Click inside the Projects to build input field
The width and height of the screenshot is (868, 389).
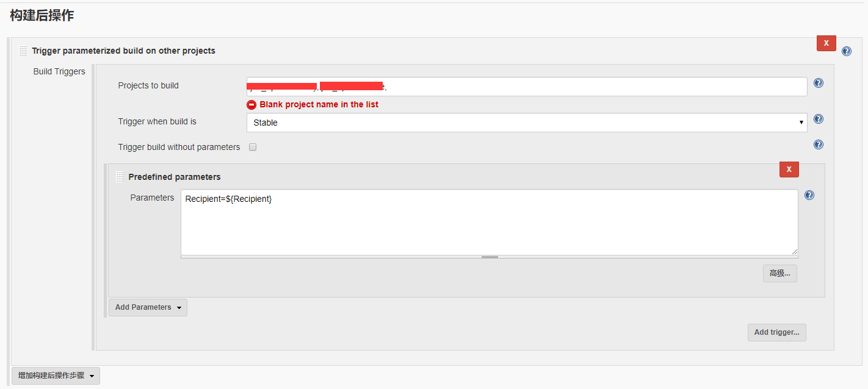(x=525, y=86)
